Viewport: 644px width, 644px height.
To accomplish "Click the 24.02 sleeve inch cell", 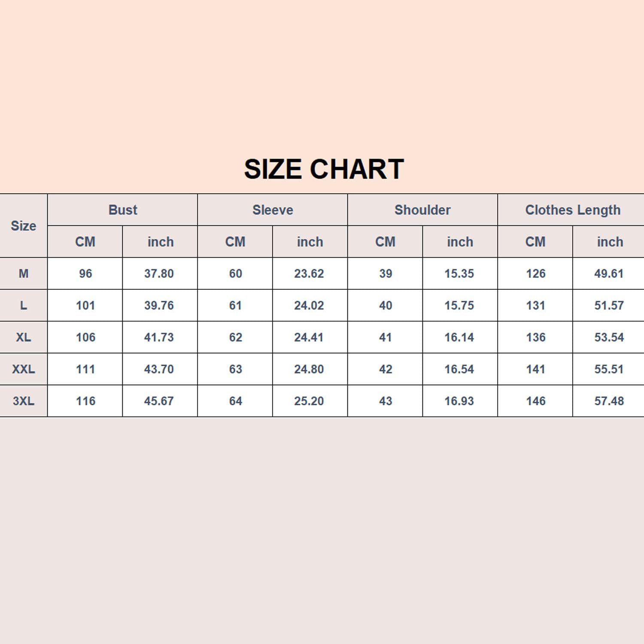I will 309,305.
